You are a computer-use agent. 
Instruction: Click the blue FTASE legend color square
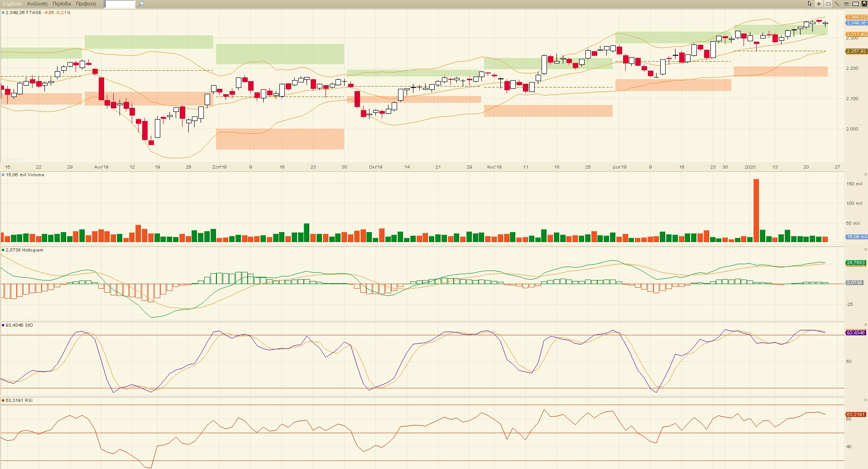coord(3,13)
